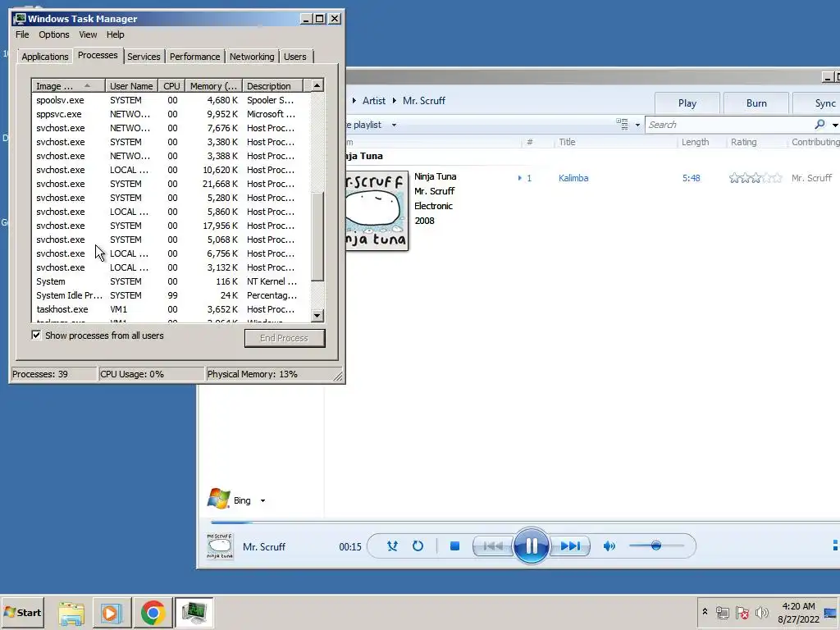Switch to the Performance tab
The height and width of the screenshot is (630, 840).
click(x=194, y=57)
